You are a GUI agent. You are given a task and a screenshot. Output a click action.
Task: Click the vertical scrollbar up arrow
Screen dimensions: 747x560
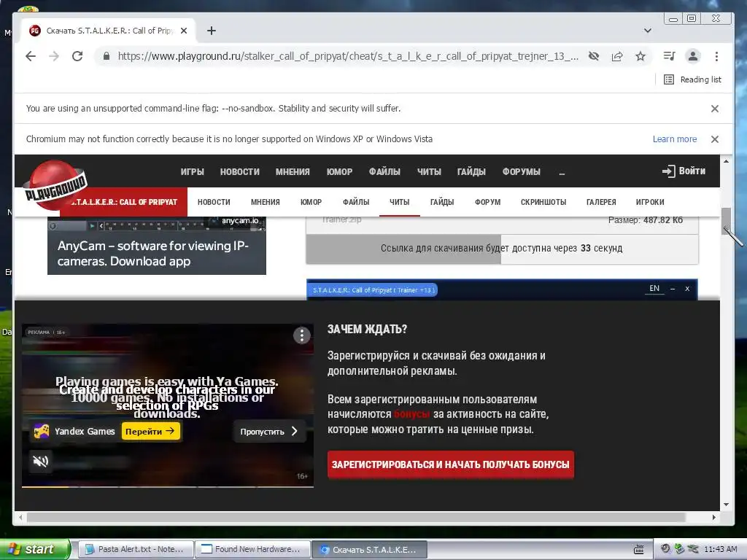[x=726, y=161]
